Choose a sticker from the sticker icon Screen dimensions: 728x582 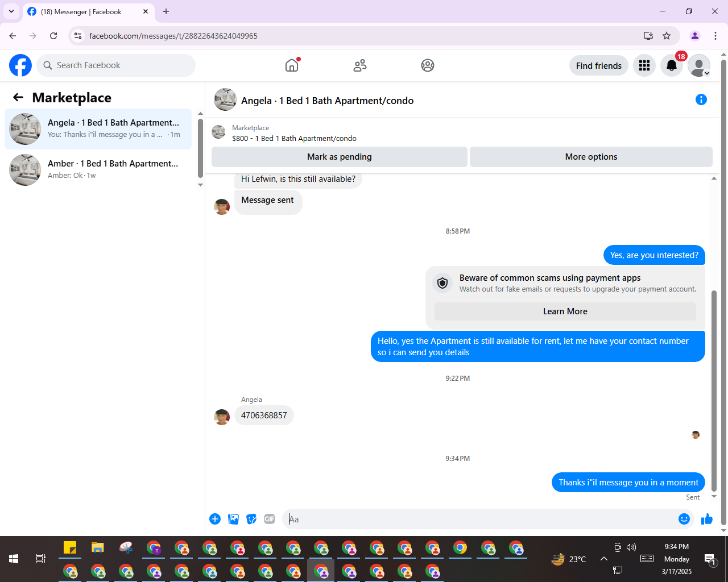coord(251,519)
